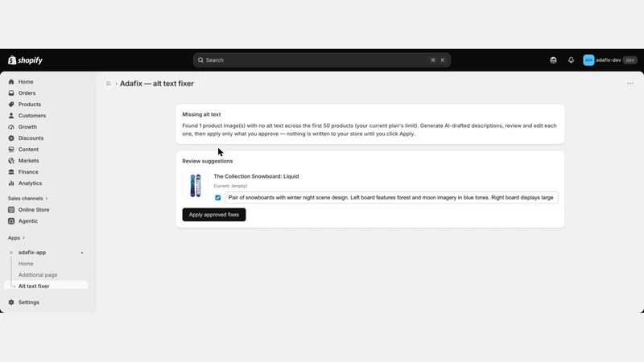Image resolution: width=644 pixels, height=362 pixels.
Task: Click the app breadcrumb icon
Action: pyautogui.click(x=109, y=84)
